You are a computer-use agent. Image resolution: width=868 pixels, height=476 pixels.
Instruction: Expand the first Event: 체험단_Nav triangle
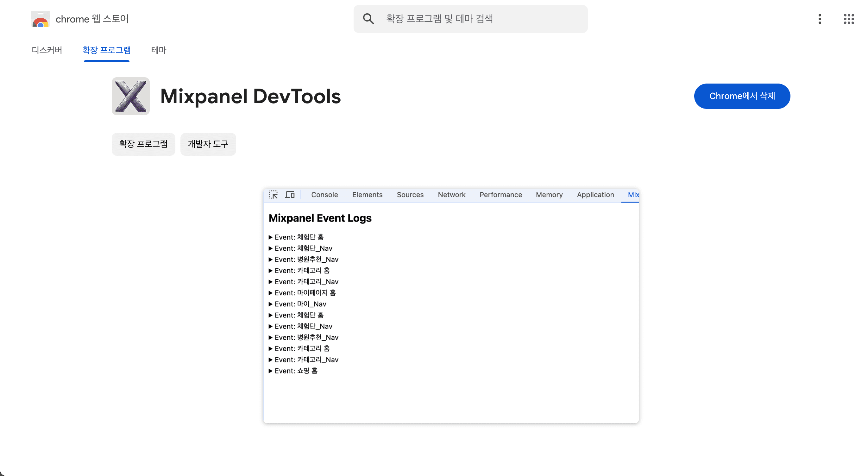tap(270, 248)
